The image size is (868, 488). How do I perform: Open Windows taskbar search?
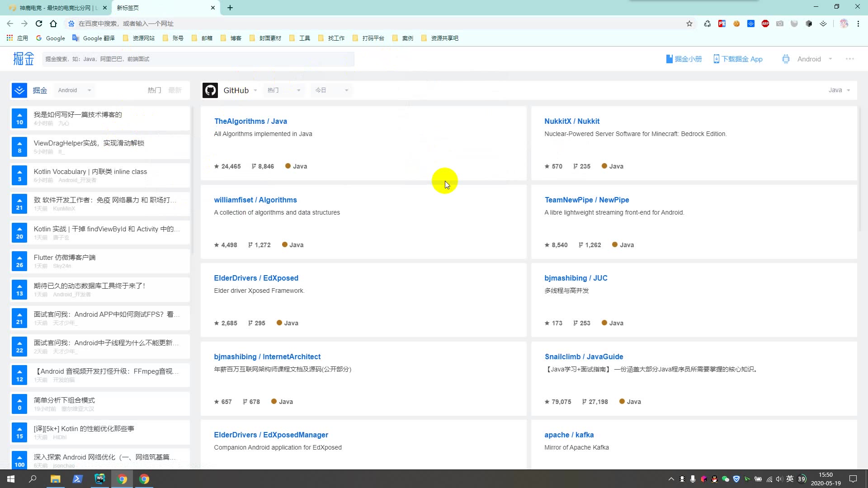coord(33,479)
